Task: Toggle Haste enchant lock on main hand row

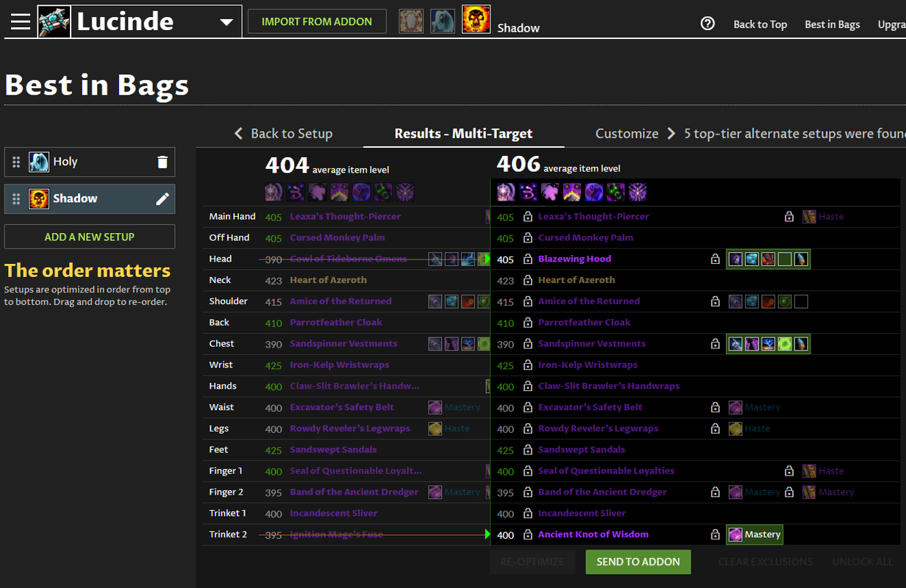Action: 789,217
